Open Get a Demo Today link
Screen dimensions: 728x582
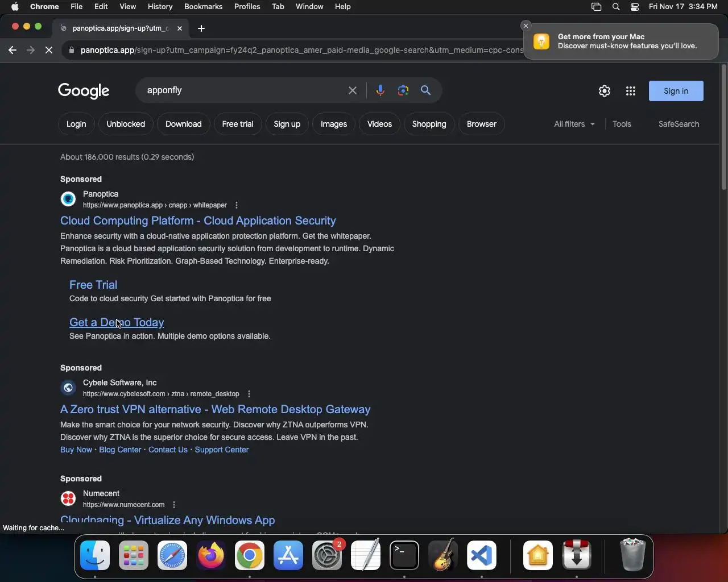click(117, 322)
